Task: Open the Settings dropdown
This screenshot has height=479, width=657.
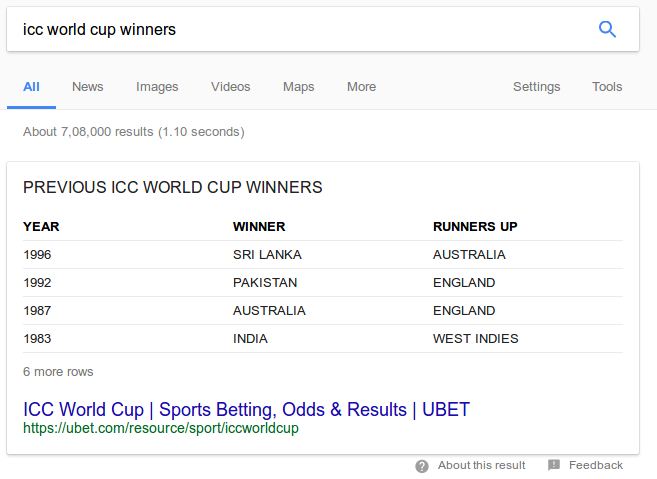Action: click(x=537, y=87)
